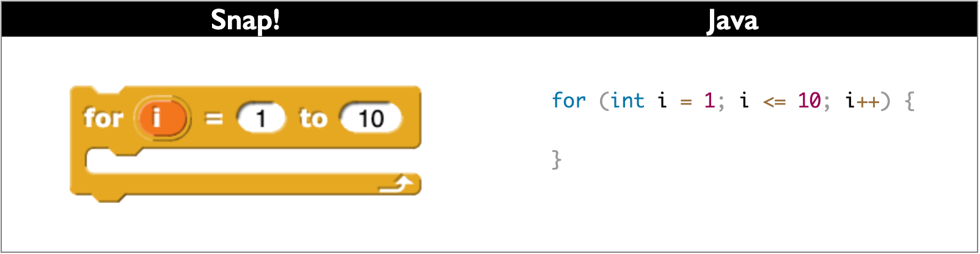
Task: Click the "1" start value input in the Snap! block
Action: point(261,118)
